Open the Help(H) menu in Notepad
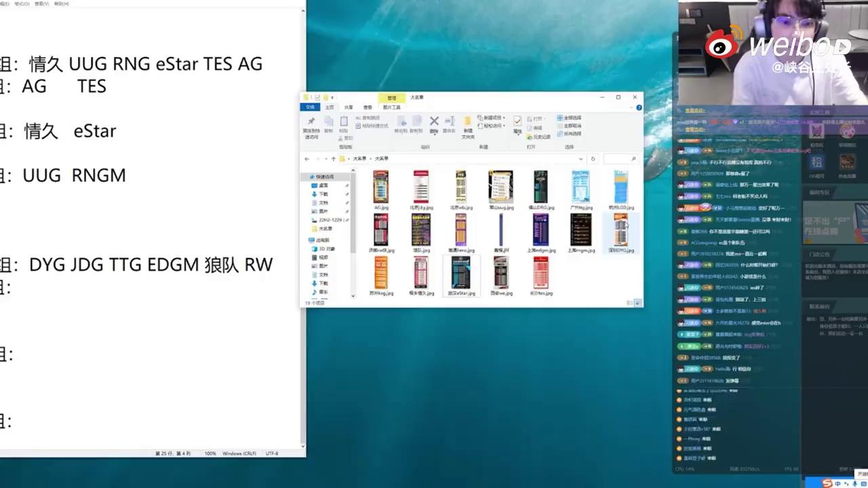This screenshot has width=868, height=488. point(61,3)
